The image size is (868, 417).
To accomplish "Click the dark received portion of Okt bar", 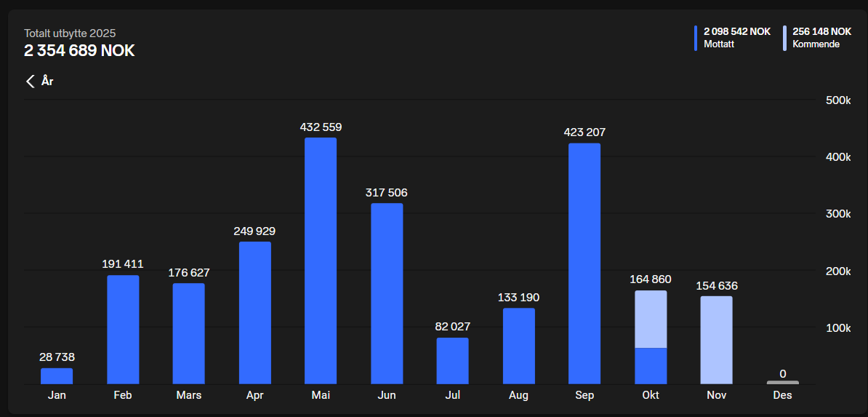I will (651, 366).
